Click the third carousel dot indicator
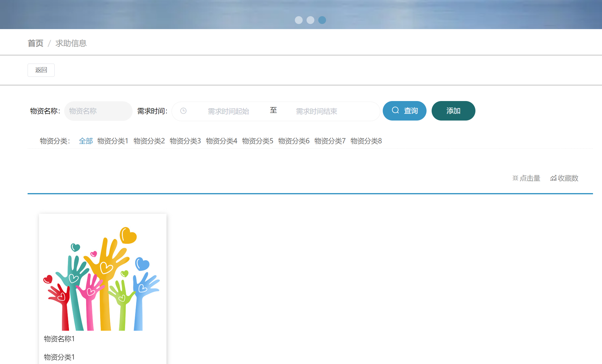Image resolution: width=602 pixels, height=364 pixels. [x=322, y=20]
